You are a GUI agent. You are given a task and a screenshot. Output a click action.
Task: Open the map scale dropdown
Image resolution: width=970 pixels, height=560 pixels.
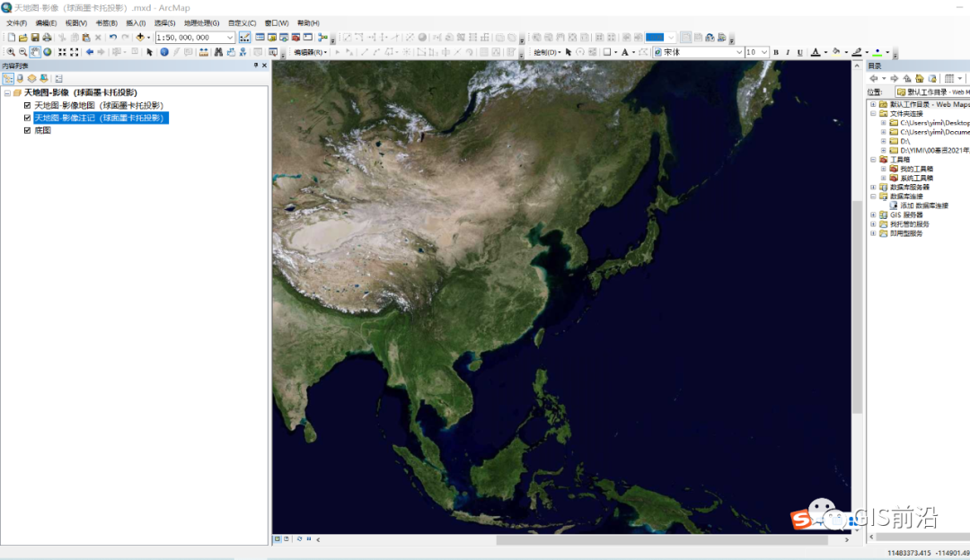230,38
